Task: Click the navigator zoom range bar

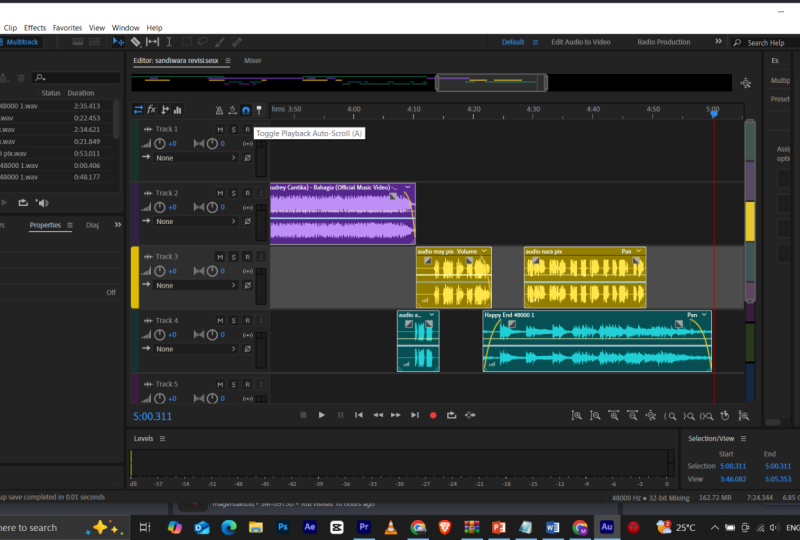Action: coord(491,83)
